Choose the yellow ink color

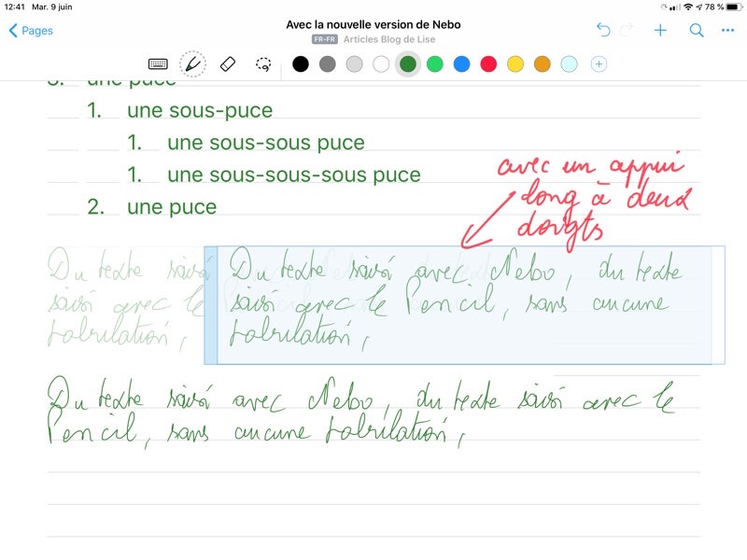pos(514,64)
